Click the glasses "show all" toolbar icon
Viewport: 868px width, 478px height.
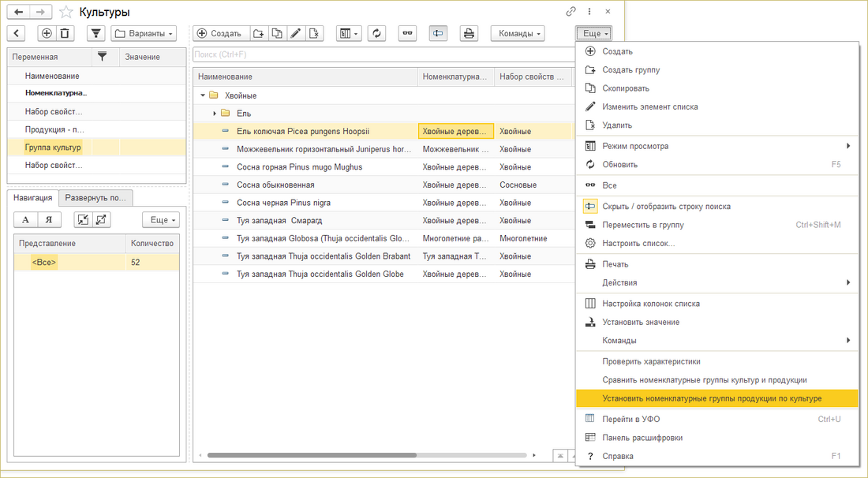[x=407, y=33]
